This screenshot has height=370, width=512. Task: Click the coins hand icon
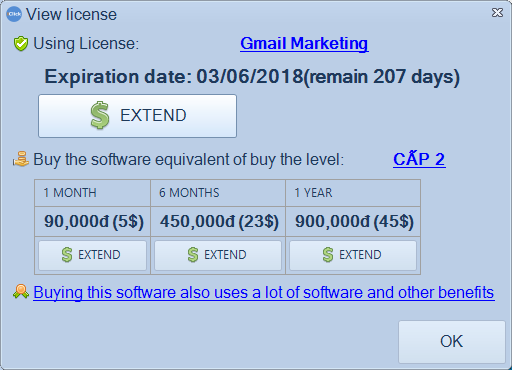(x=21, y=159)
